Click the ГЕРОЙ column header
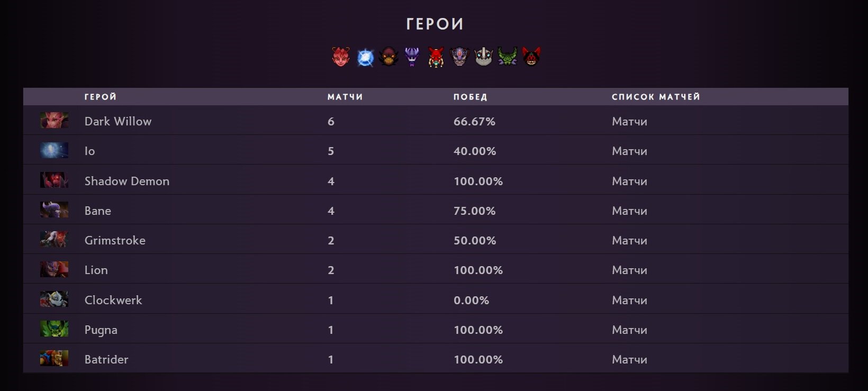868x391 pixels. coord(101,97)
